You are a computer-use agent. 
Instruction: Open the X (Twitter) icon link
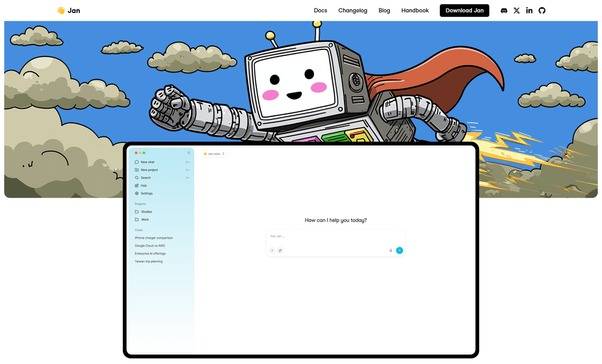(x=517, y=11)
